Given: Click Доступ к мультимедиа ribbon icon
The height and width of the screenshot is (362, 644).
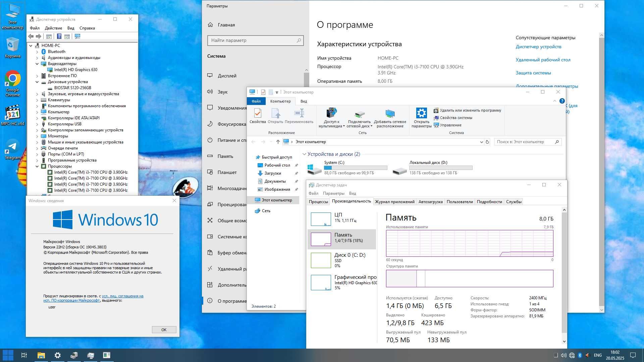Looking at the screenshot, I should click(331, 118).
